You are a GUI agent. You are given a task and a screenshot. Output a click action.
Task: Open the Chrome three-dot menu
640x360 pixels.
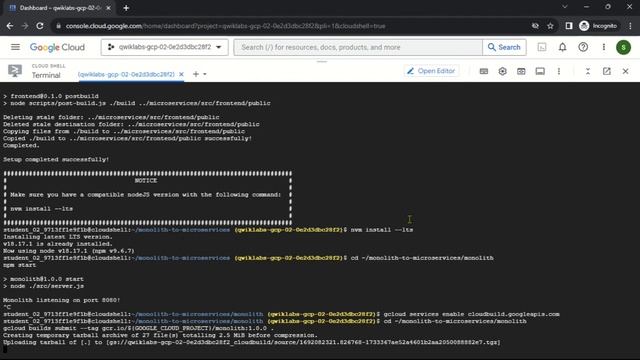[630, 26]
